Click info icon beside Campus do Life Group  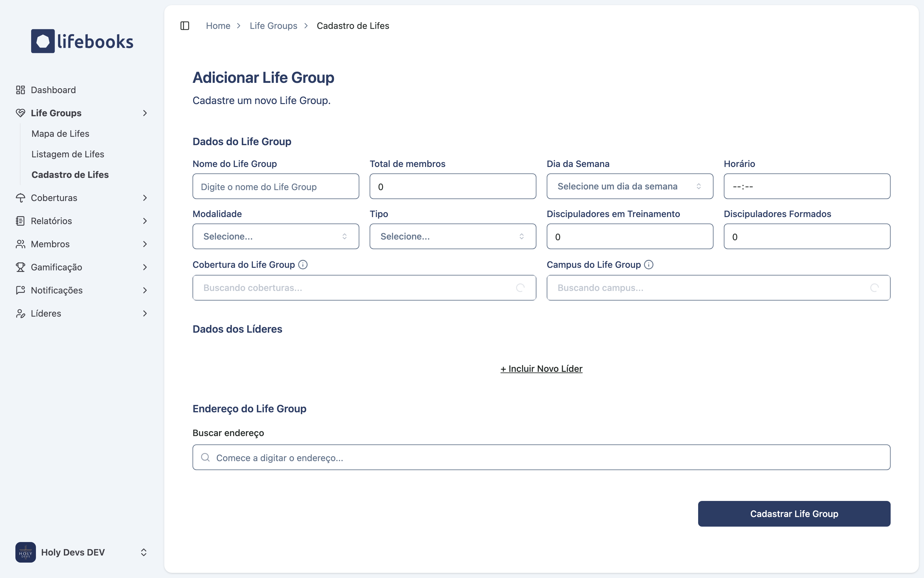tap(649, 265)
